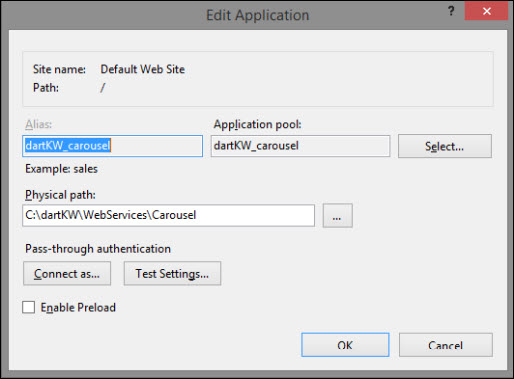The image size is (514, 379).
Task: Click the help question mark icon
Action: [451, 11]
